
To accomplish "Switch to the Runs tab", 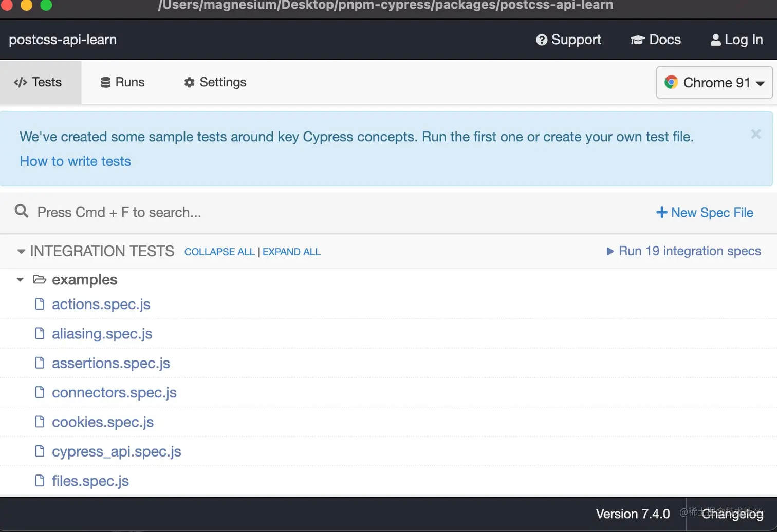I will point(122,82).
